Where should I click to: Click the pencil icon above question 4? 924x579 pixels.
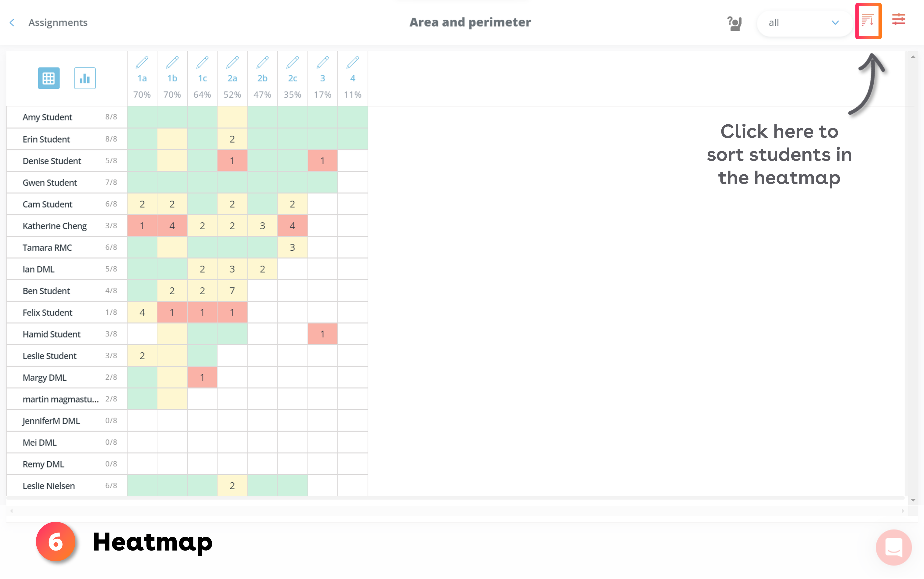(x=353, y=62)
